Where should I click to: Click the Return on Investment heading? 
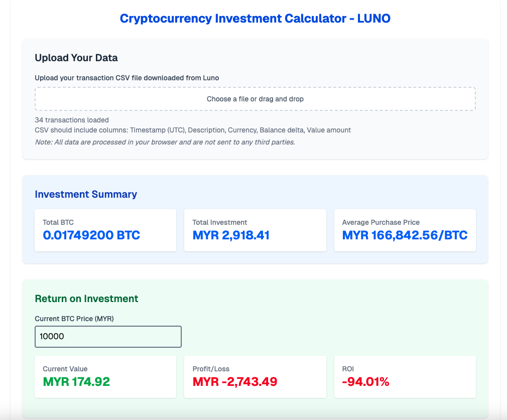tap(87, 299)
